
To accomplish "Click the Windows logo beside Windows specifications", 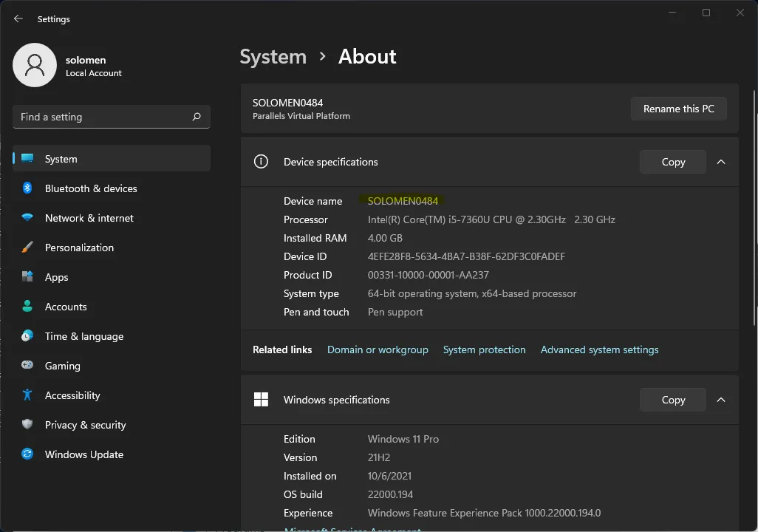I will pyautogui.click(x=261, y=400).
